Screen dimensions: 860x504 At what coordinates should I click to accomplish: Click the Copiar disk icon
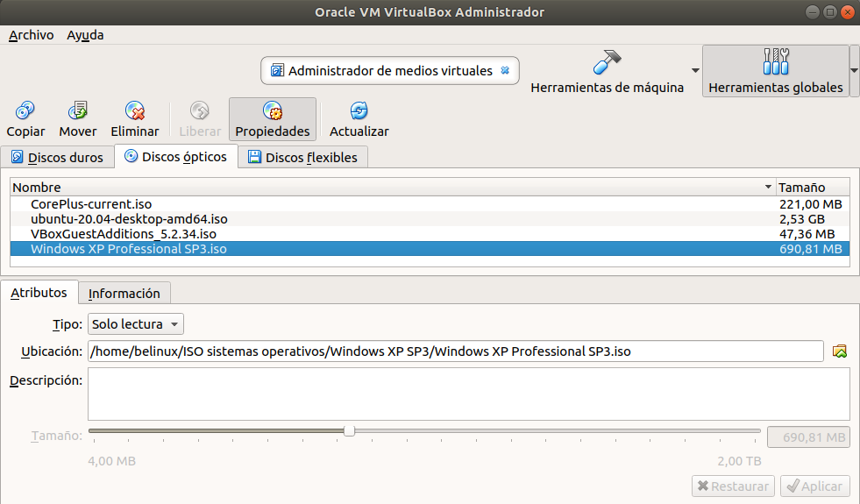tap(25, 110)
